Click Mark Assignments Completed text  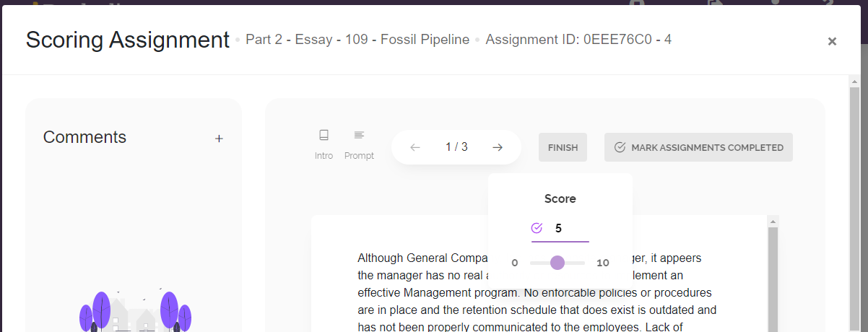pyautogui.click(x=707, y=147)
